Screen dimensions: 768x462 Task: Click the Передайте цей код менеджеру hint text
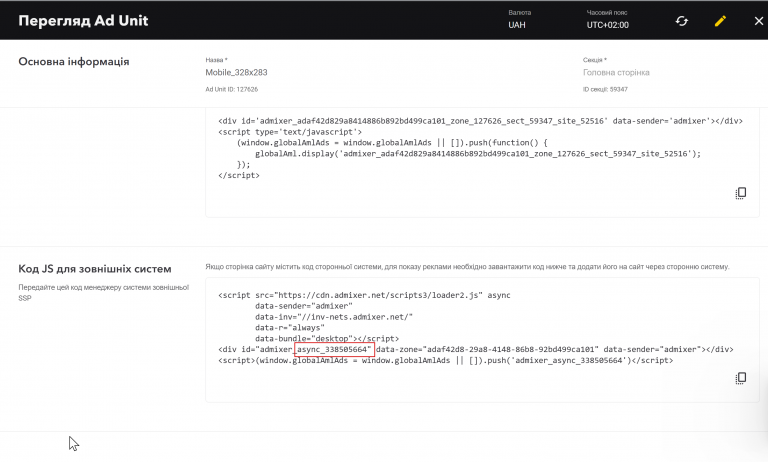pyautogui.click(x=103, y=292)
